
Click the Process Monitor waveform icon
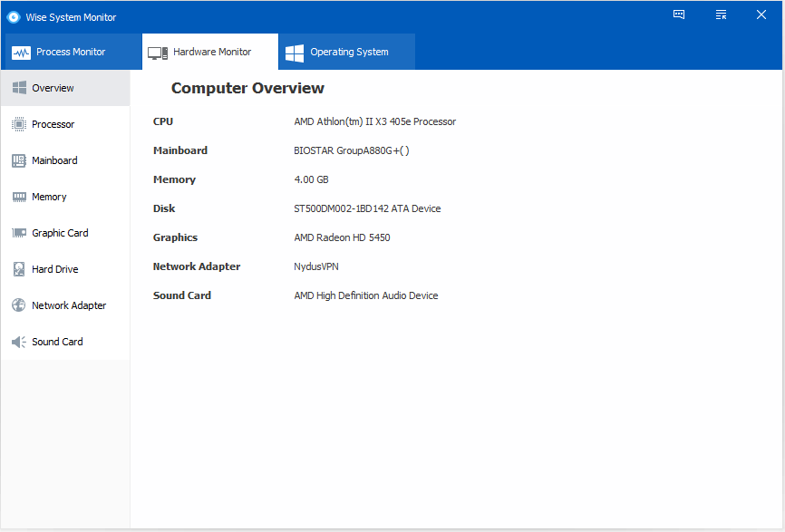click(x=21, y=52)
